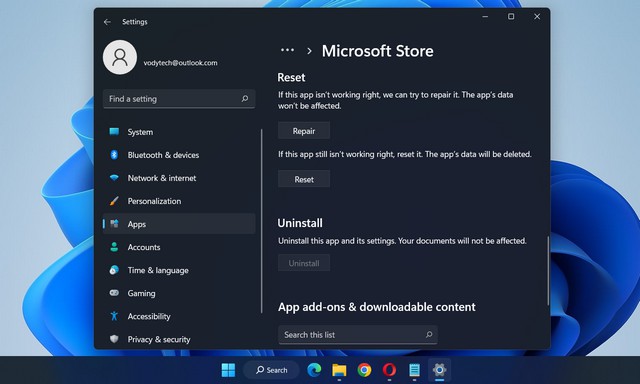Select Apps in the sidebar
Viewport: 640px width, 384px height.
click(179, 224)
